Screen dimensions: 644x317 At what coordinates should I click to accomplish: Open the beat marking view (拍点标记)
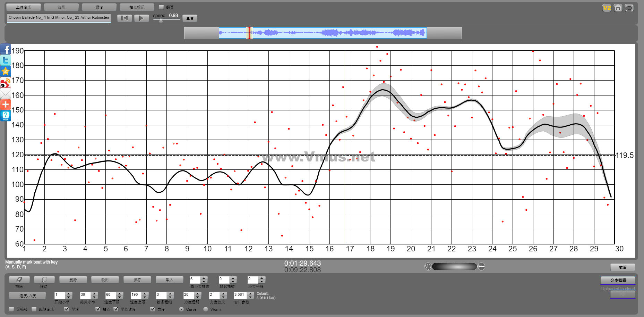tap(137, 7)
